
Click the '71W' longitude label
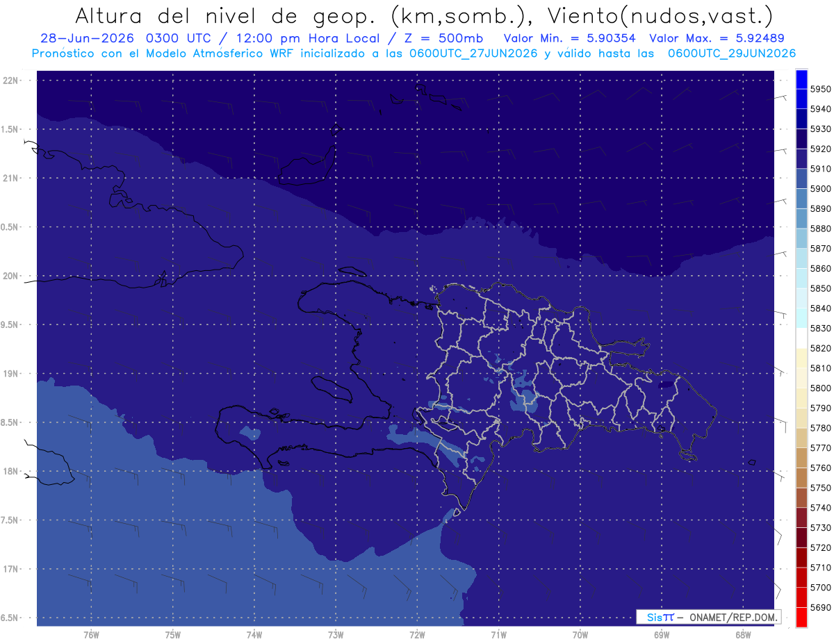pos(498,635)
